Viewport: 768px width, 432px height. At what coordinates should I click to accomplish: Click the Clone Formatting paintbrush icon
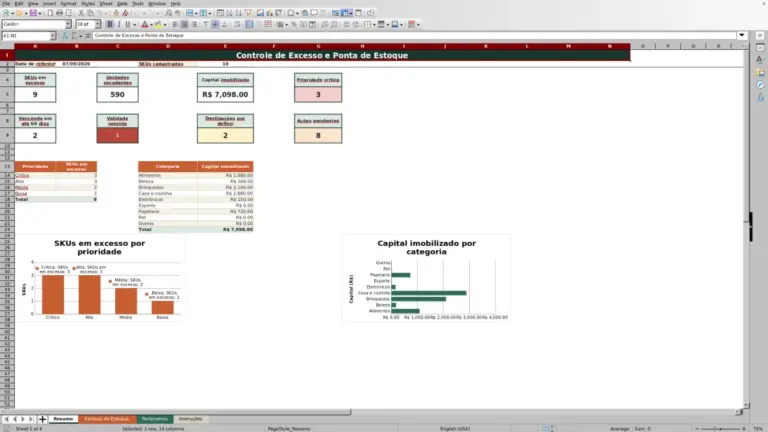click(116, 13)
